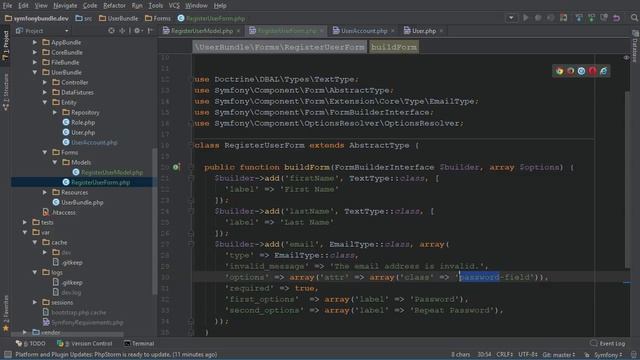The image size is (640, 360).
Task: Click the purple Revert undo icon
Action: point(616,18)
